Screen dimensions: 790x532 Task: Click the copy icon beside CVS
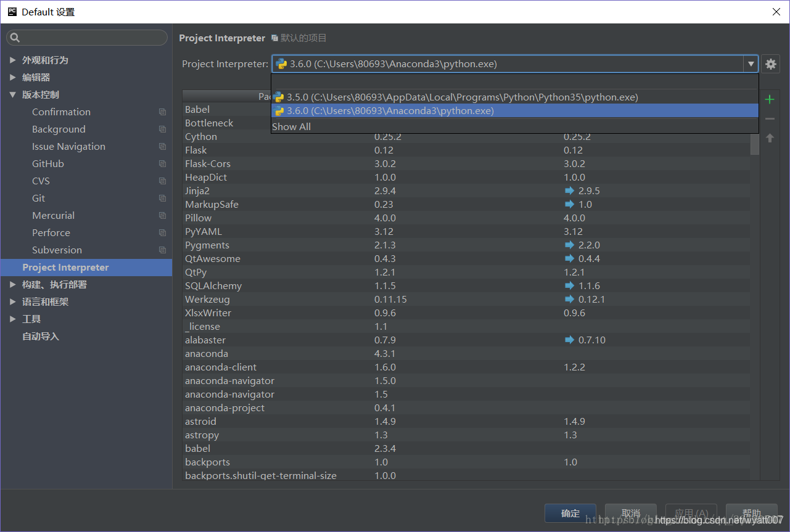tap(162, 181)
